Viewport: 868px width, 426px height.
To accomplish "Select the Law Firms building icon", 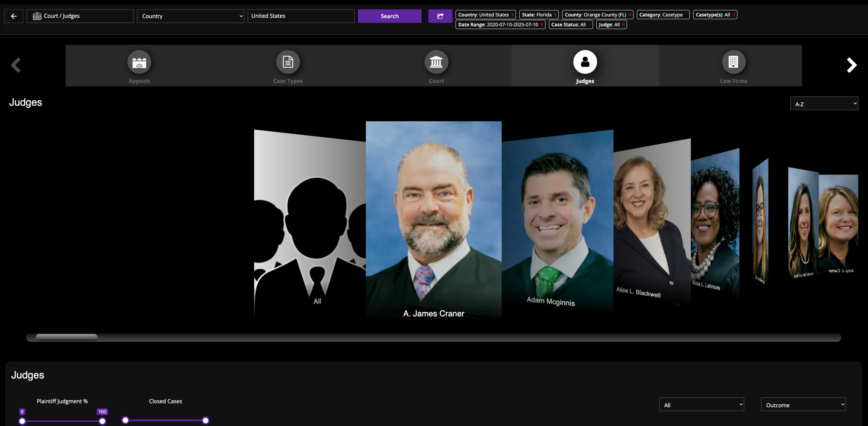I will 733,65.
